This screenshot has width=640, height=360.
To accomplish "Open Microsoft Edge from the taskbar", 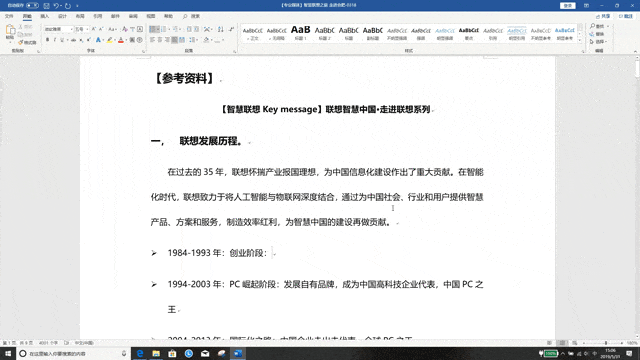I will [140, 353].
